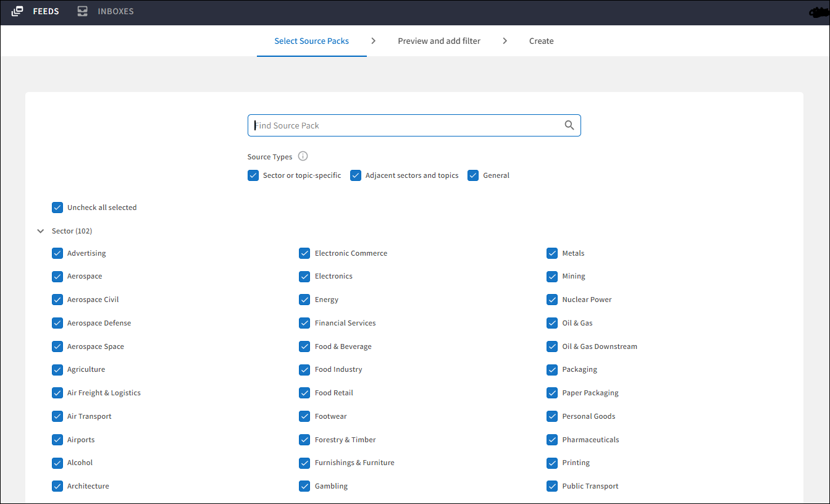Uncheck the Aerospace Defense checkbox
This screenshot has width=830, height=504.
click(57, 323)
